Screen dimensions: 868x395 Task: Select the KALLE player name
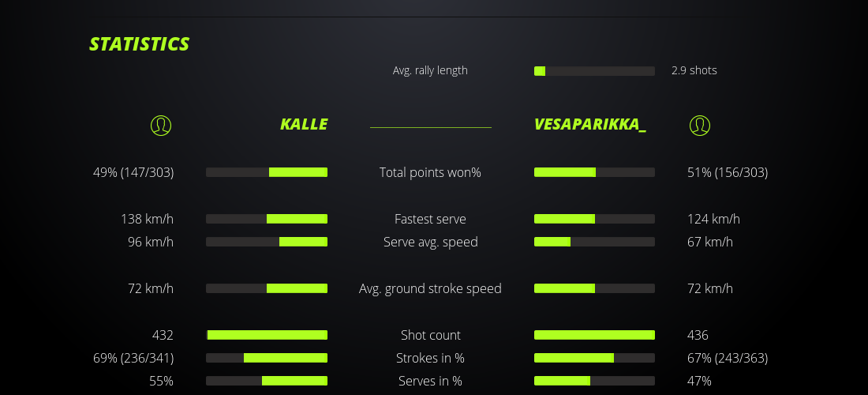pyautogui.click(x=304, y=125)
